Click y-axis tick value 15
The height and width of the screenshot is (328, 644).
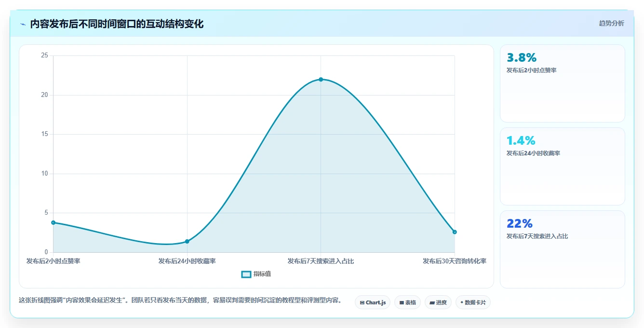pyautogui.click(x=44, y=134)
